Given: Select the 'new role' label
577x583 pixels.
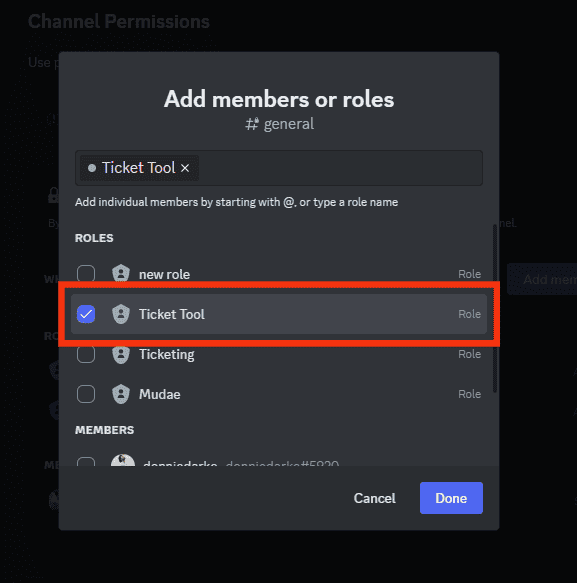Looking at the screenshot, I should tap(164, 274).
